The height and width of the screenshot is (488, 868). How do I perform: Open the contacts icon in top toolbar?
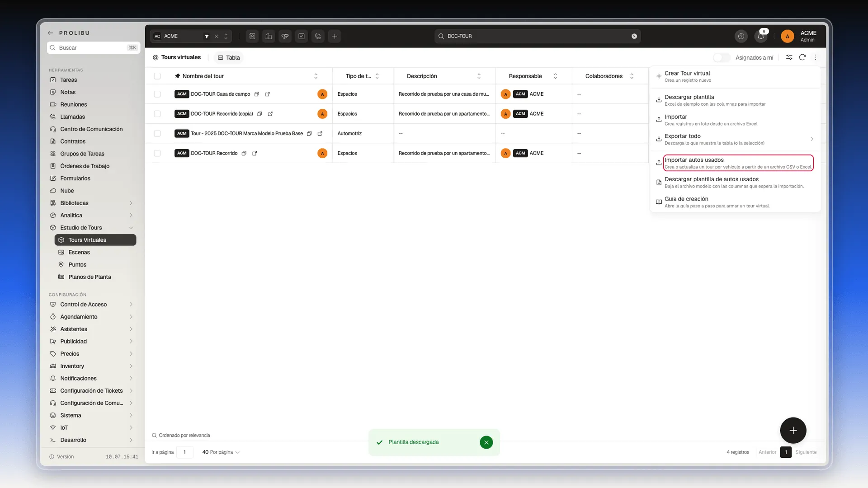pos(252,36)
